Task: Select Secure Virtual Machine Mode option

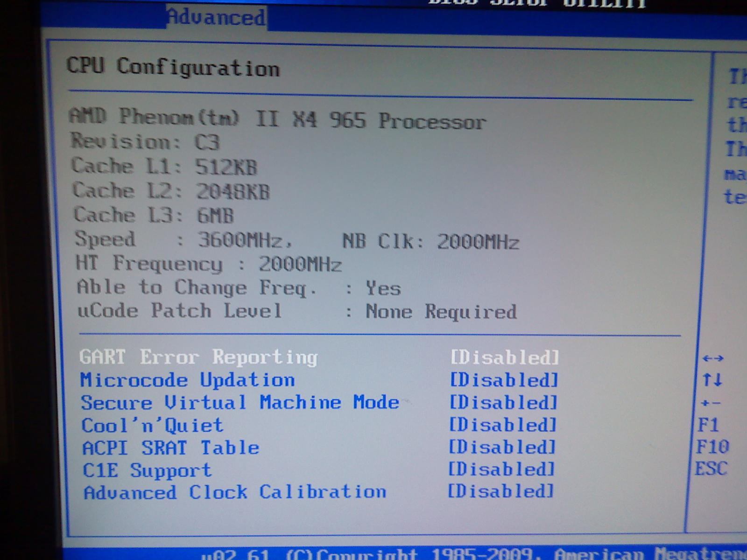Action: (x=240, y=402)
